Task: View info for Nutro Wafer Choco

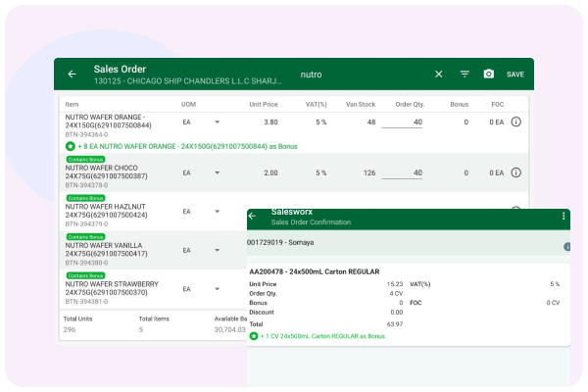Action: [x=515, y=172]
